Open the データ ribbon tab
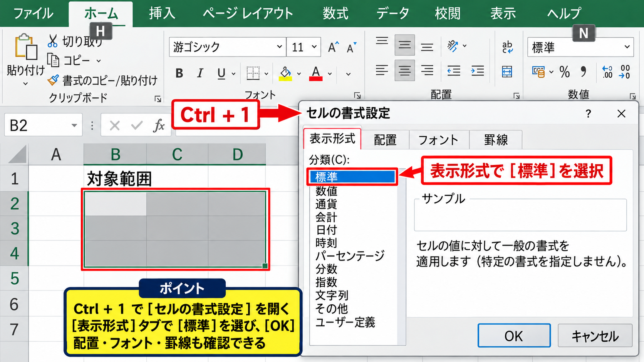The width and height of the screenshot is (644, 362). coord(392,13)
